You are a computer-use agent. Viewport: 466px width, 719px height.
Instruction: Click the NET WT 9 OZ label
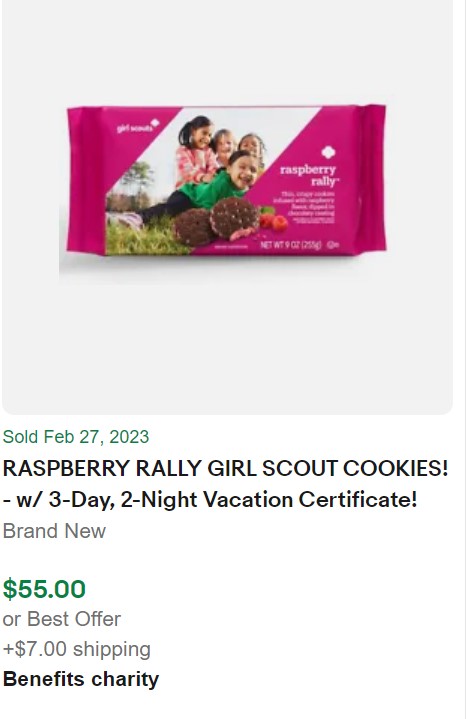click(x=290, y=245)
